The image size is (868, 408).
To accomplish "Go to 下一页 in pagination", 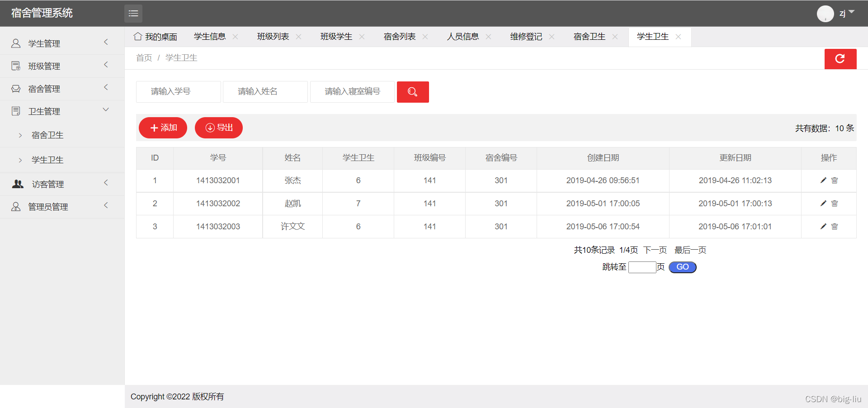I will pos(655,250).
